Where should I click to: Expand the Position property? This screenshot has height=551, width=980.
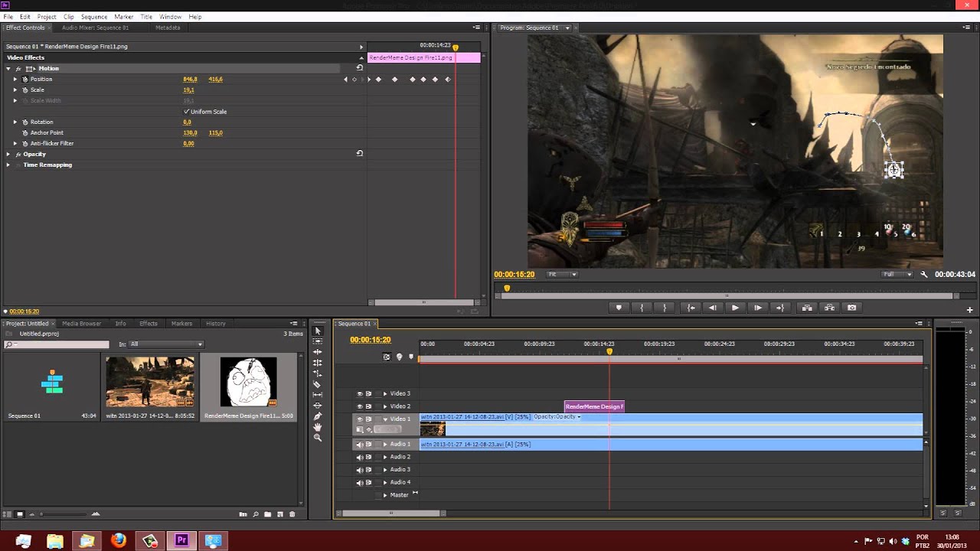tap(15, 79)
